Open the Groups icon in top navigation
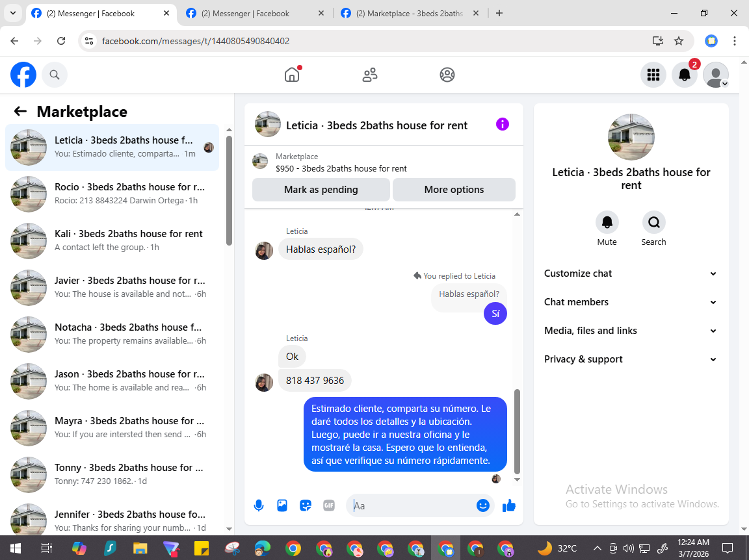749x560 pixels. [x=447, y=75]
